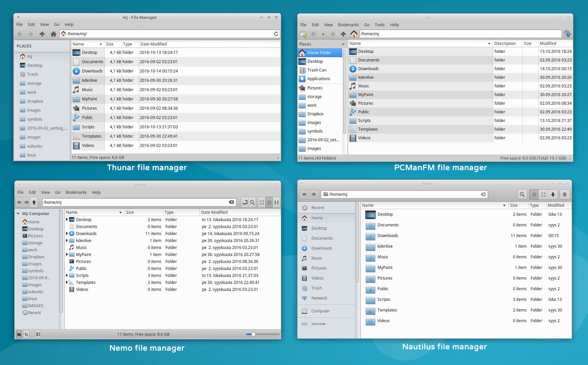Screen dimensions: 588x365
Task: Switch Nemo to compact view
Action: pos(277,202)
